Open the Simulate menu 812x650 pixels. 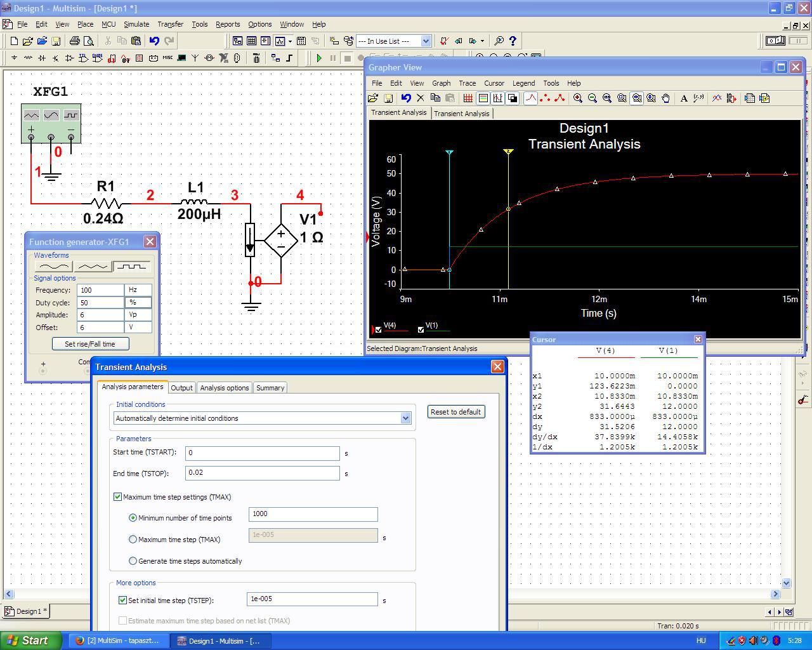click(136, 24)
